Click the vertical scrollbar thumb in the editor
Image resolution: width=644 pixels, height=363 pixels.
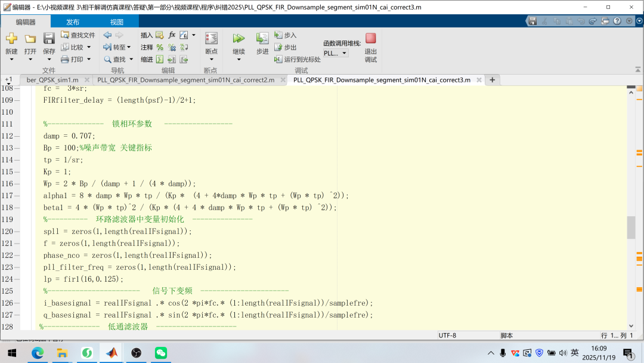(631, 227)
